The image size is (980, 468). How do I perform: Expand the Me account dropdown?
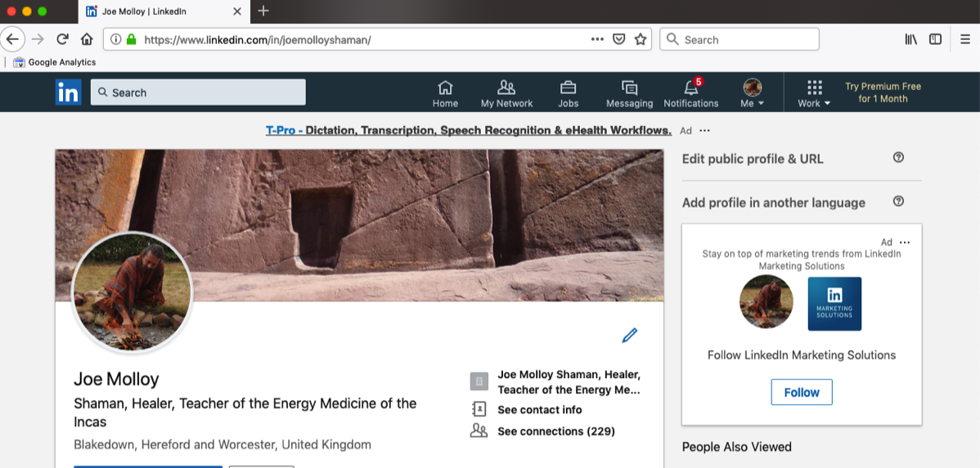pos(752,93)
